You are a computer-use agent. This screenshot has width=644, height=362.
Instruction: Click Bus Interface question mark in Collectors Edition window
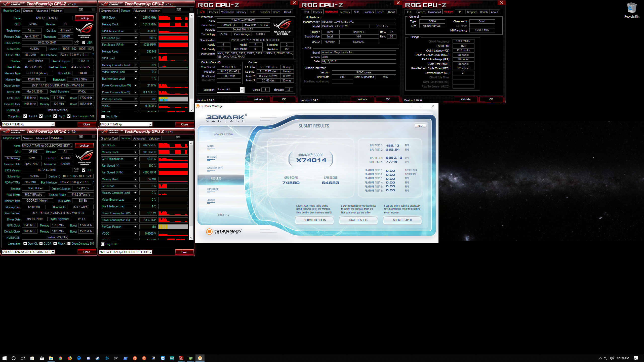point(93,182)
